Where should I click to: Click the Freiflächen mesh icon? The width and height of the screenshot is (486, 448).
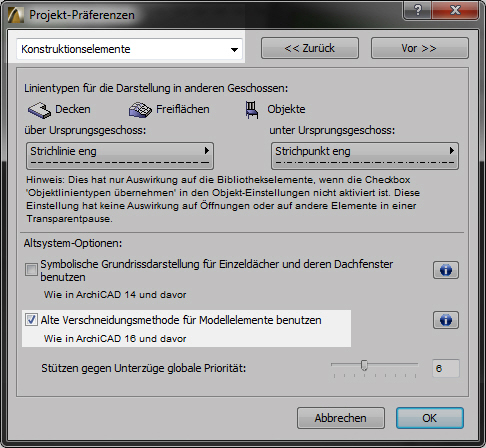[x=140, y=110]
